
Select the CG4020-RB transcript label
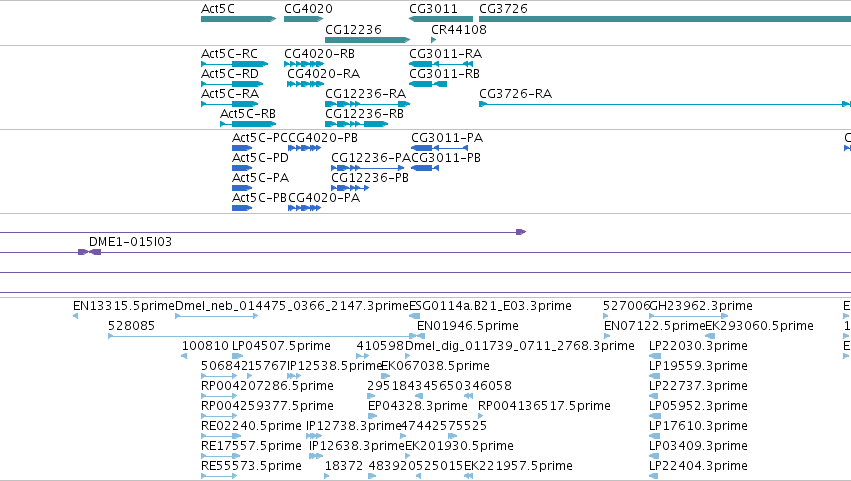319,54
